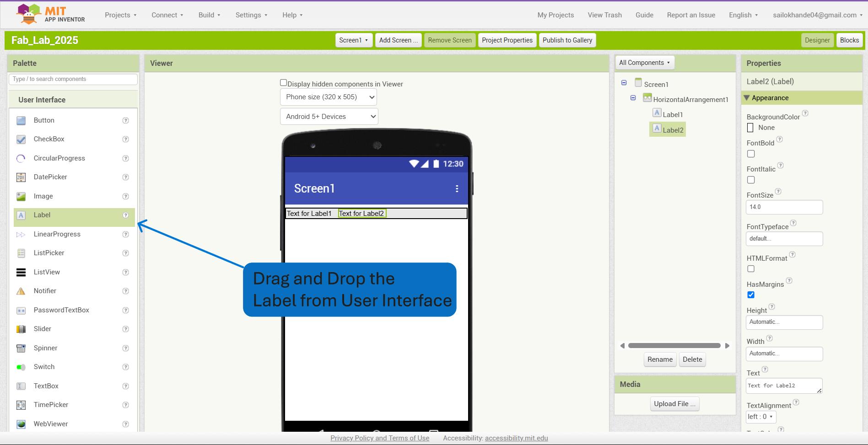Open help for the FontSize property
Image resolution: width=868 pixels, height=445 pixels.
pos(778,191)
